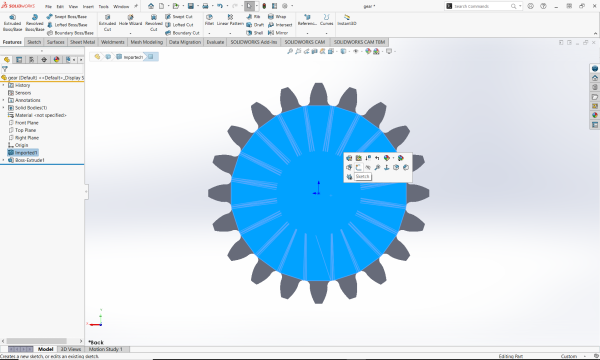Open Appearances task pane icon

(x=595, y=115)
